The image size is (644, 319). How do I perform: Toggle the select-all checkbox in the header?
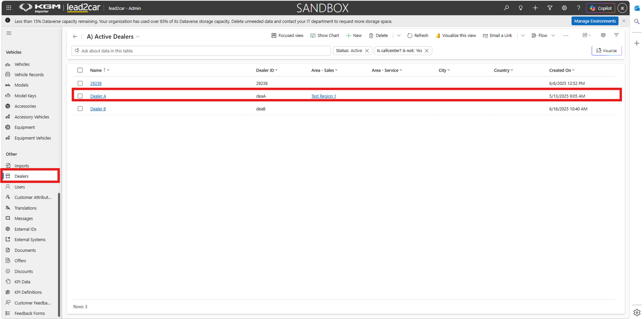[80, 70]
